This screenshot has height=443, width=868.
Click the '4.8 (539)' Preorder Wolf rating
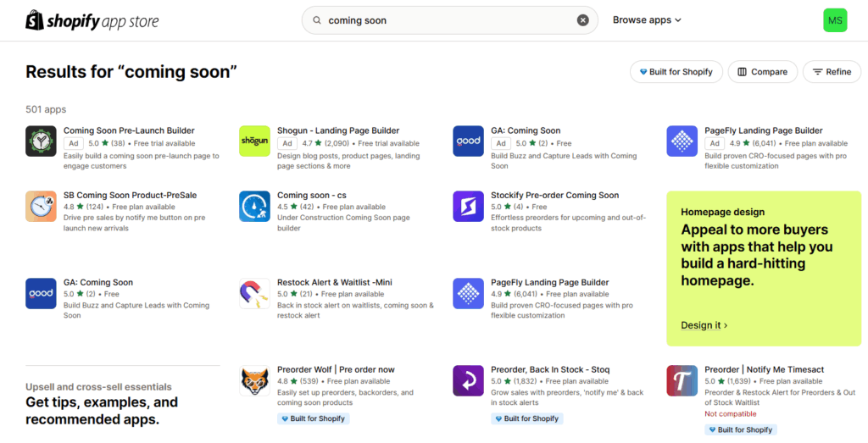point(301,381)
